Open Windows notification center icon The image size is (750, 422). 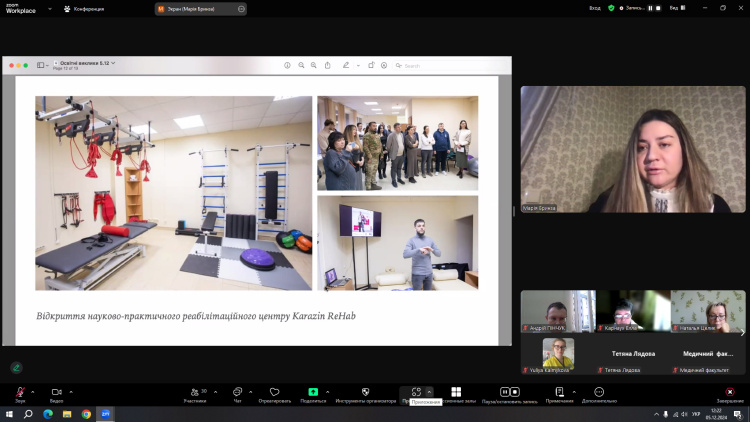pos(738,414)
